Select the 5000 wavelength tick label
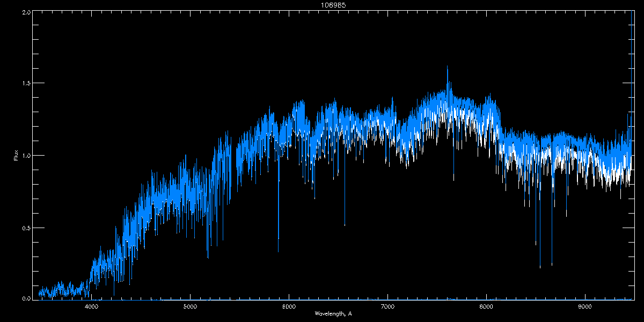This screenshot has height=322, width=644. (191, 306)
